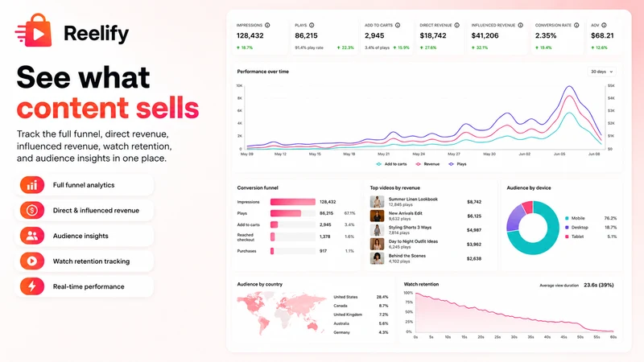The height and width of the screenshot is (362, 644).
Task: Expand the 30 days range dropdown
Action: 601,72
